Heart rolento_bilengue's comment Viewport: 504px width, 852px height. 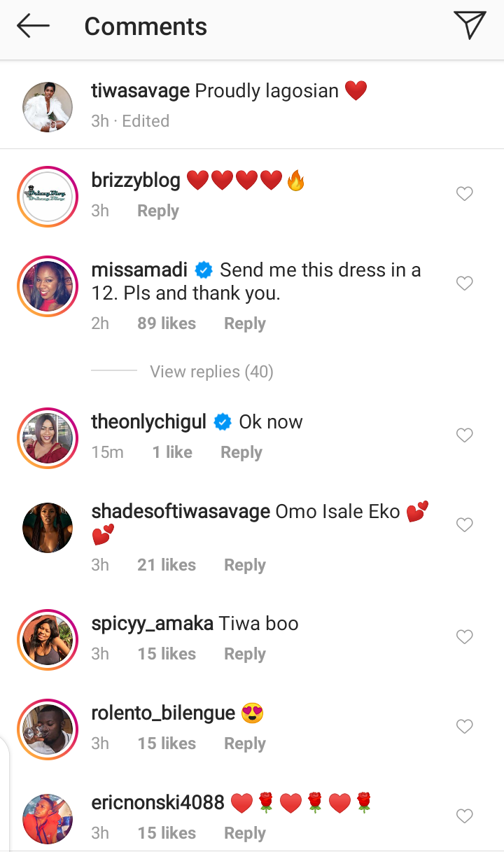465,727
